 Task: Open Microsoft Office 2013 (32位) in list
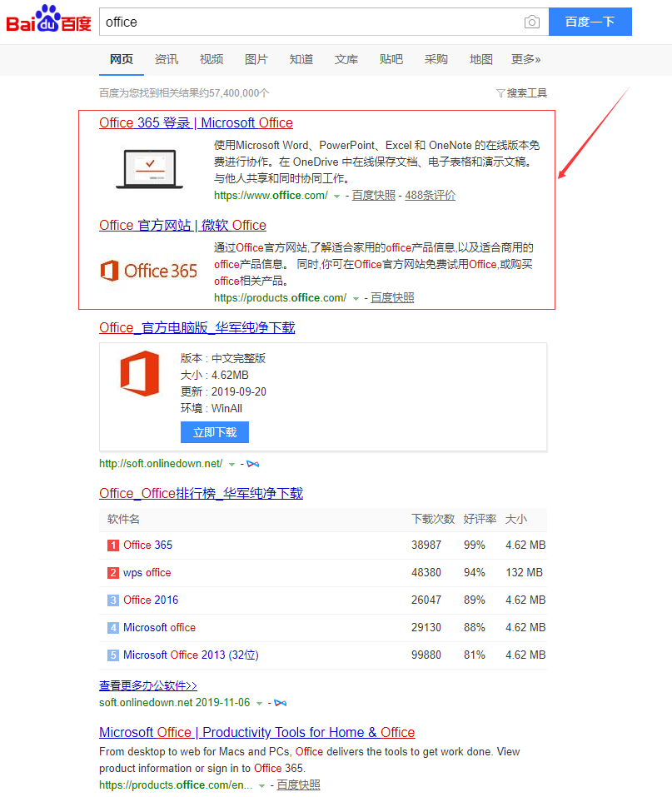coord(191,655)
